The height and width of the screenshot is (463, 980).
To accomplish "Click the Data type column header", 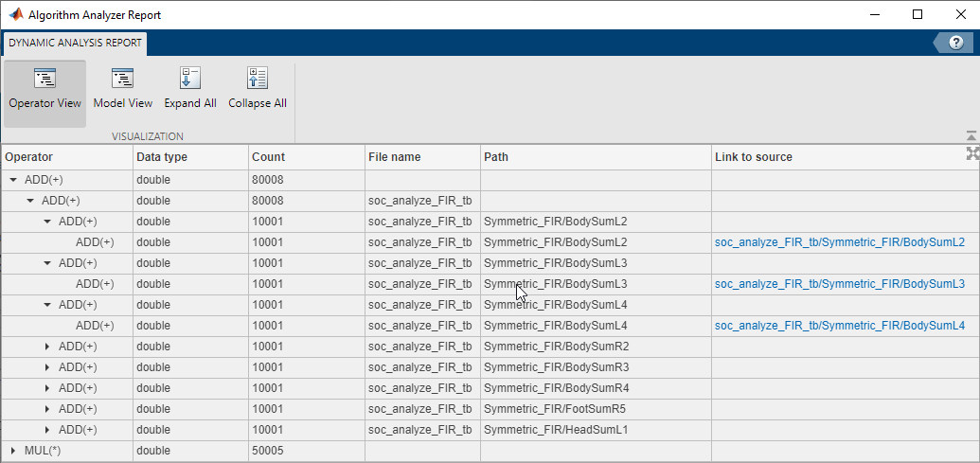I will [x=162, y=157].
